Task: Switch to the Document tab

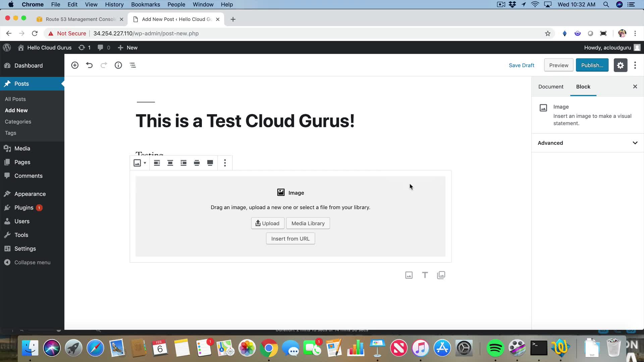Action: [551, 86]
